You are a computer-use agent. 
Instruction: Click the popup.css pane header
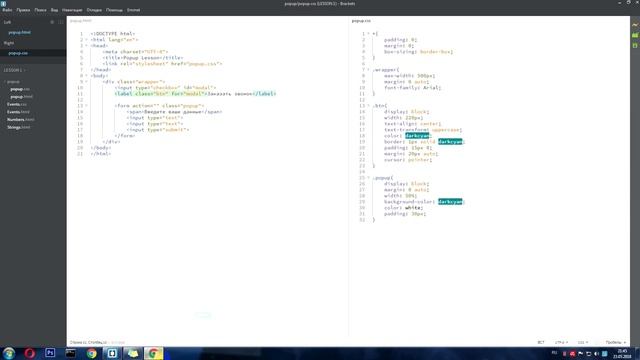click(361, 20)
